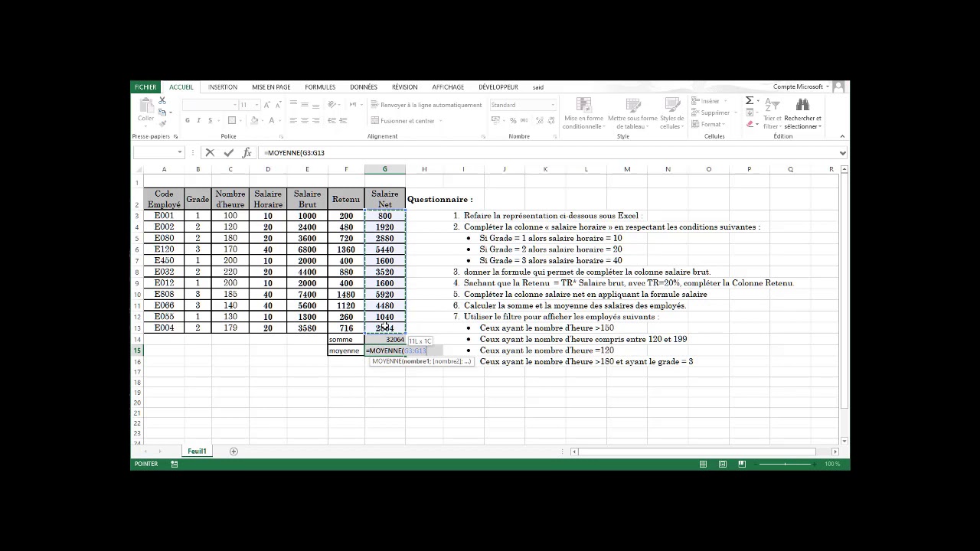Viewport: 980px width, 551px height.
Task: Select the Format Painter brush icon
Action: (162, 123)
